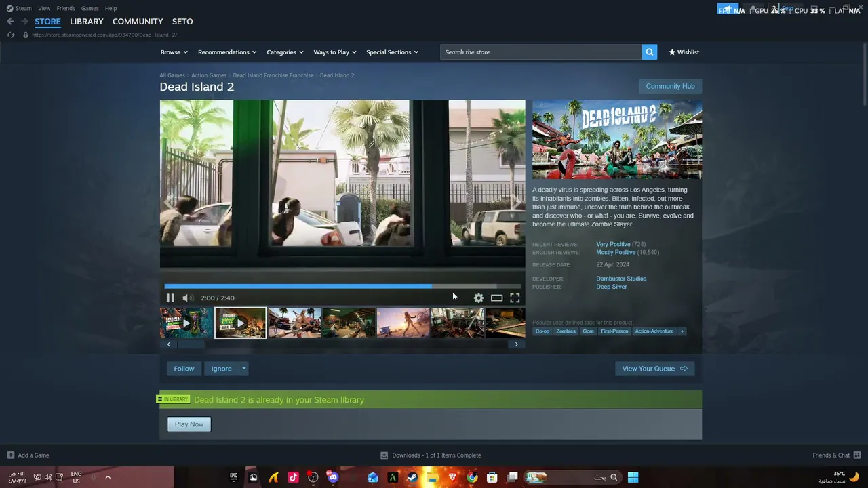Screen dimensions: 868x488
Task: Open Dambuster Studios developer page
Action: 621,279
